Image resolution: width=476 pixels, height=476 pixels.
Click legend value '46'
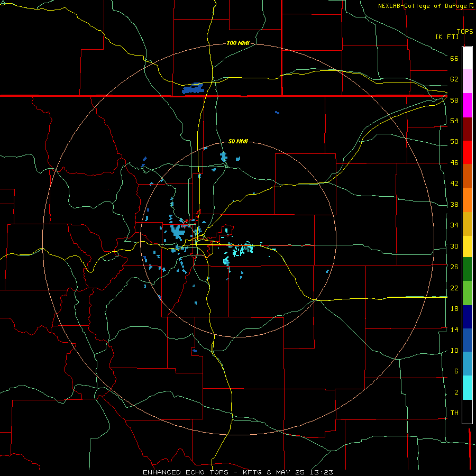point(454,163)
